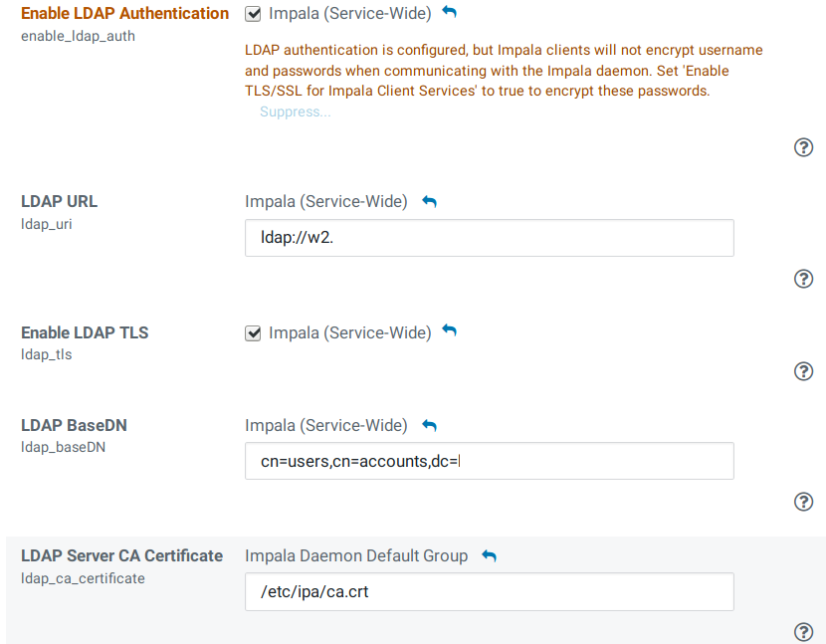The width and height of the screenshot is (826, 644).
Task: Click Impala (Service-Wide) label beside LDAP URL
Action: [326, 201]
